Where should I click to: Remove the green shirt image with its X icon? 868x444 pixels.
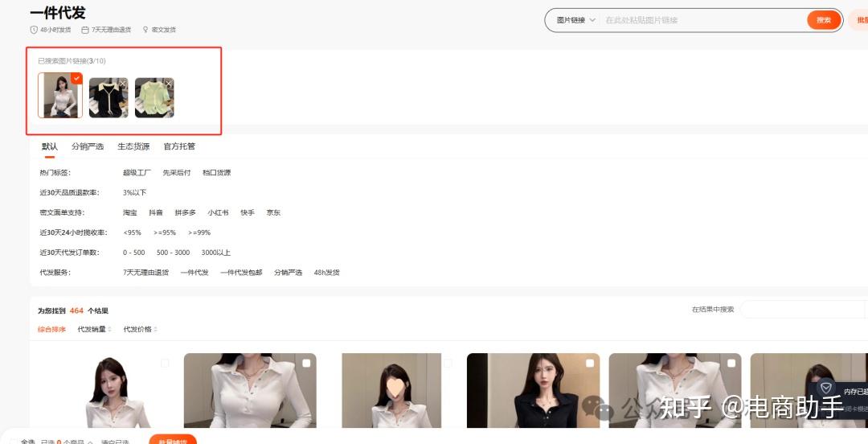[169, 82]
